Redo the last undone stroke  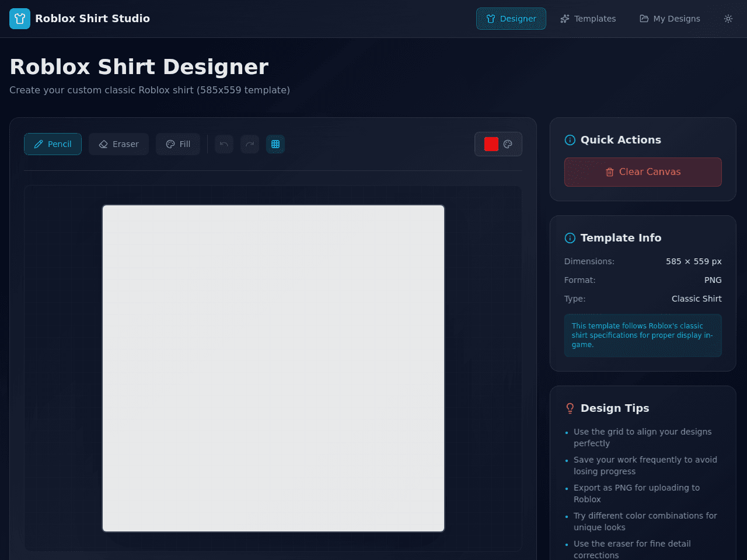click(250, 144)
